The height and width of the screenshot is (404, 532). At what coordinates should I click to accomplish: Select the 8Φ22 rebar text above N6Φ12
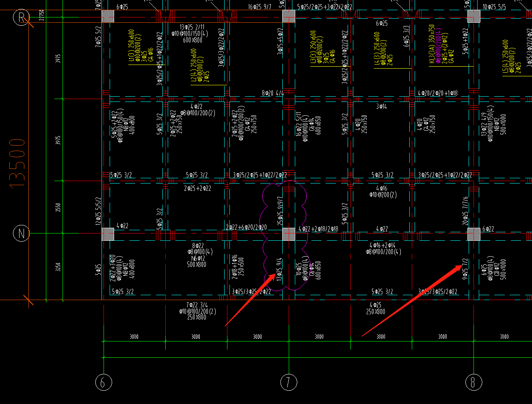click(x=198, y=246)
